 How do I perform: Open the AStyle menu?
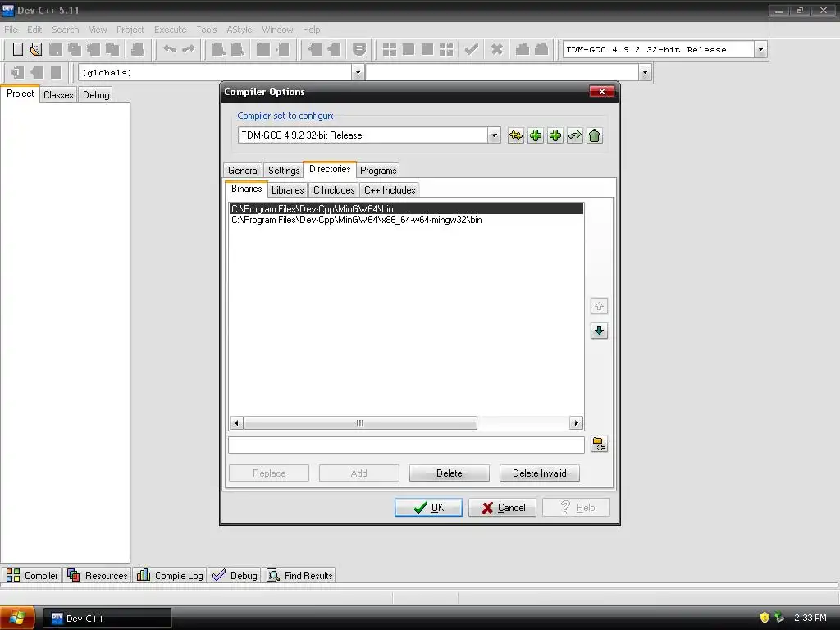[239, 30]
